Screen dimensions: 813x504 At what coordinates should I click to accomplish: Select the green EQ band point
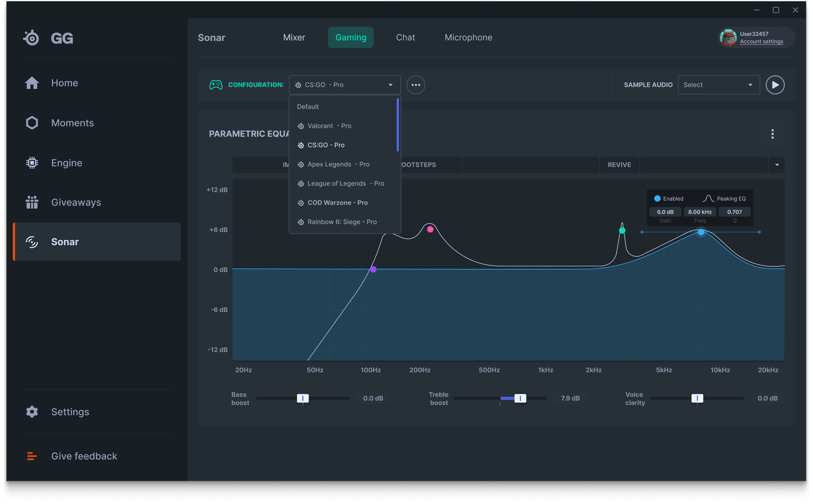[x=622, y=230]
